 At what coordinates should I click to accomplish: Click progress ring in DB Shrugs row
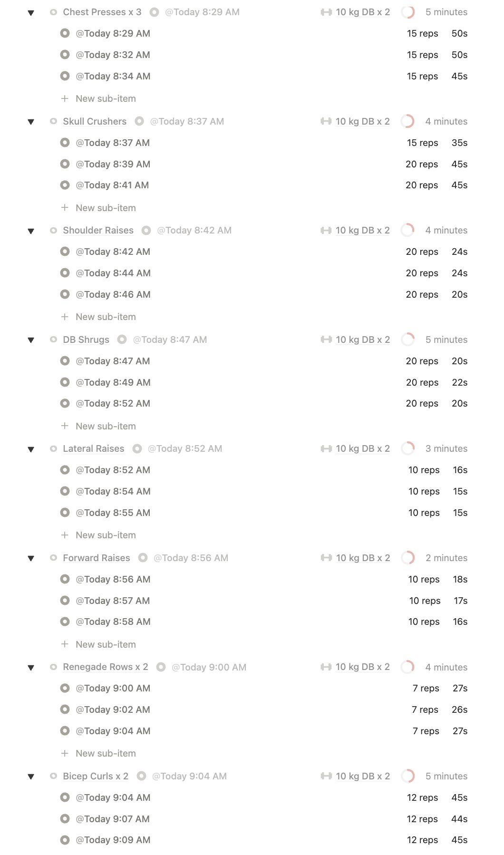(x=407, y=340)
